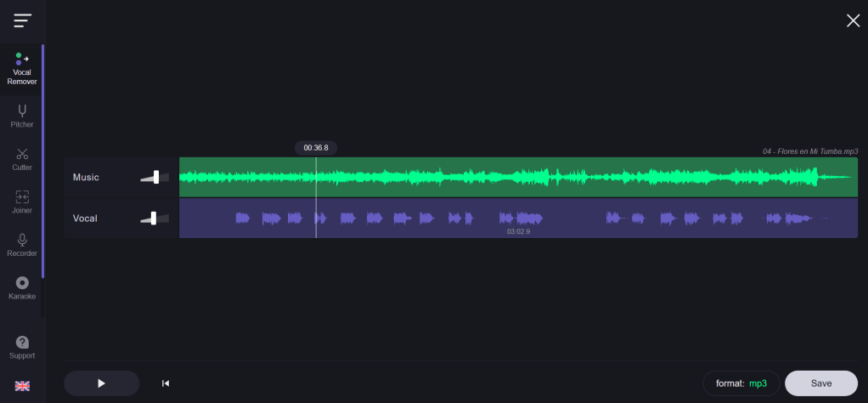Open the Joiner tool
Viewport: 868px width, 403px height.
pos(22,201)
